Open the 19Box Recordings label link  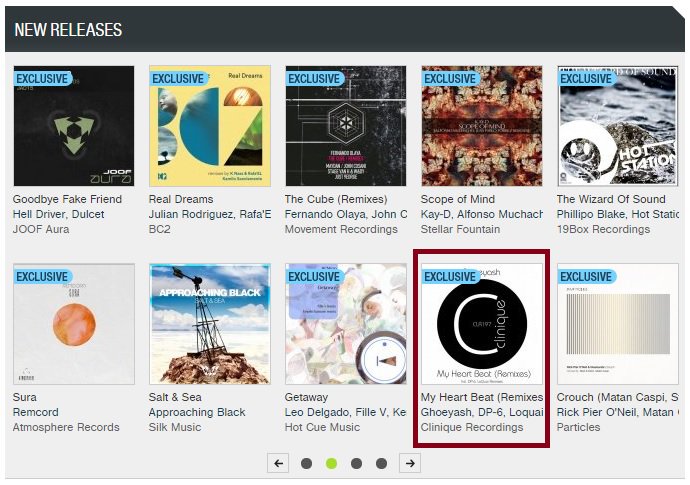tap(603, 229)
